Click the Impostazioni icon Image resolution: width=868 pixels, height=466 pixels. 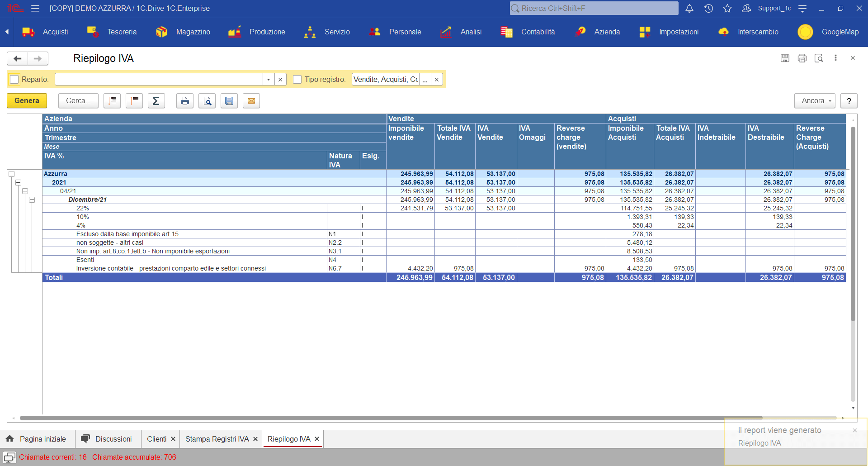(x=645, y=32)
